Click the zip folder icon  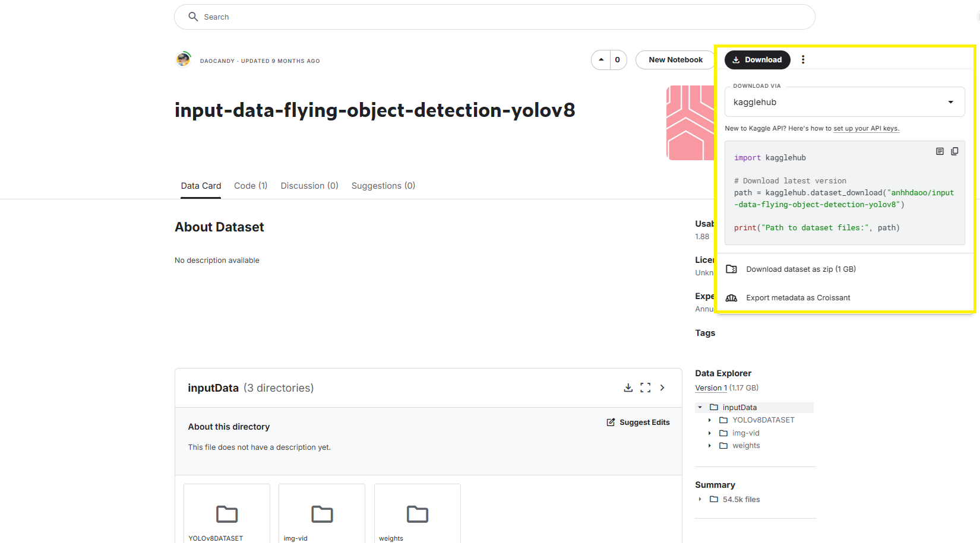pyautogui.click(x=732, y=269)
